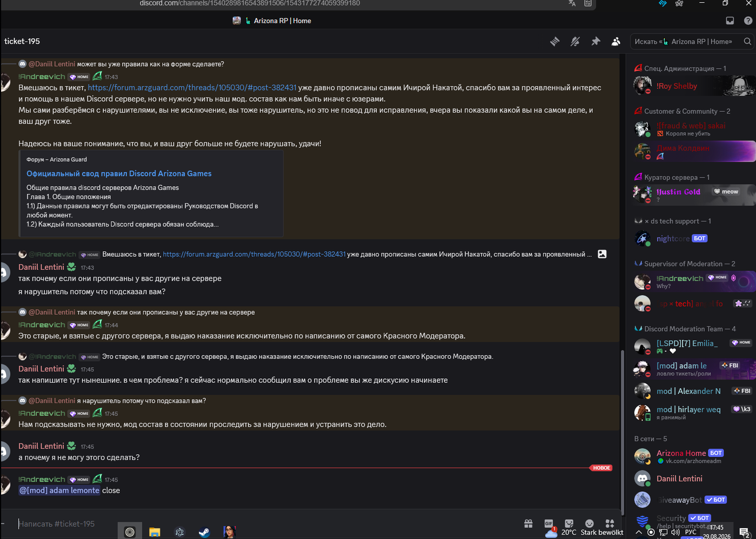Open the OBS taskbar icon
The width and height of the screenshot is (756, 539).
[130, 532]
